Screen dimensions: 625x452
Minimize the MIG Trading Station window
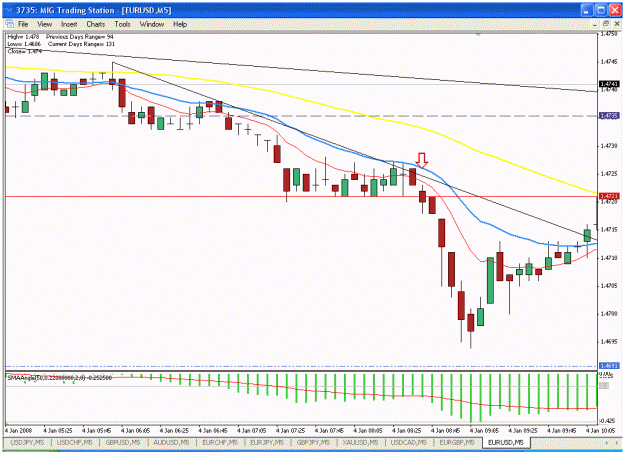586,10
